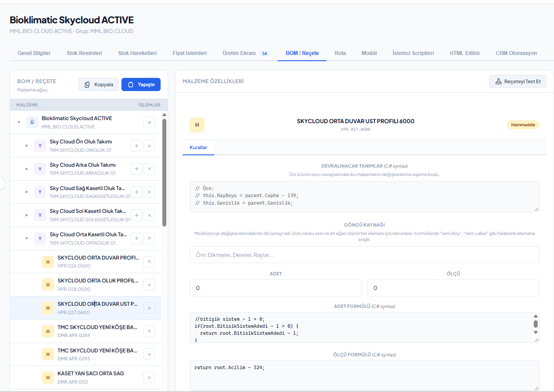
Task: Click into the Ölçü Formülü code box
Action: click(x=364, y=376)
